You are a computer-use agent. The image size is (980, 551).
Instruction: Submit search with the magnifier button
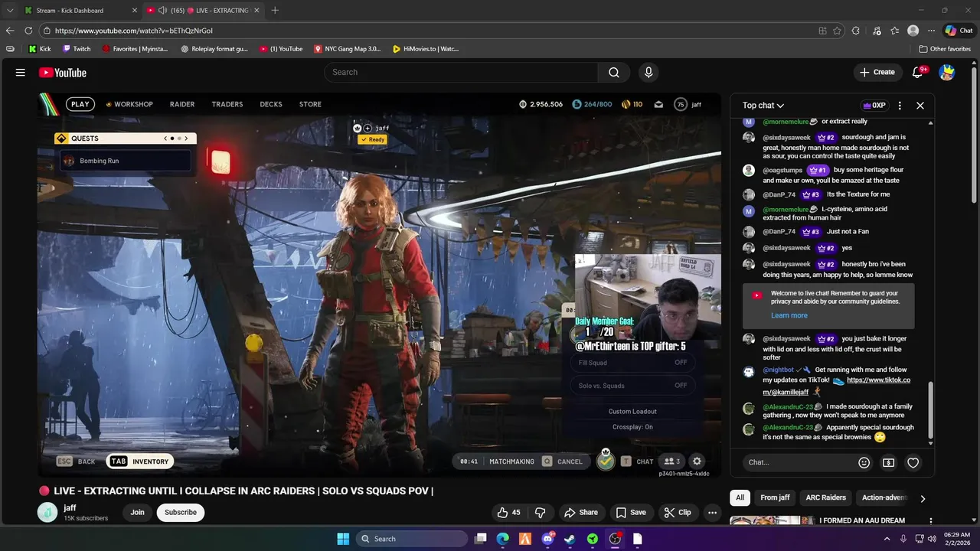click(x=614, y=72)
